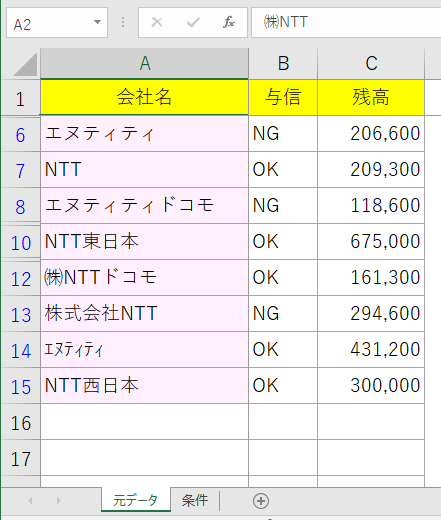Select the yellow 会社名 header cell
Screen dimensions: 441x520
pyautogui.click(x=144, y=97)
